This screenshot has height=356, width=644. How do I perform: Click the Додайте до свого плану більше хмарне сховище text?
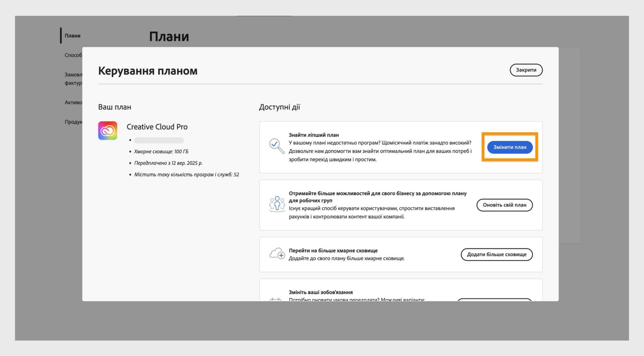[347, 258]
